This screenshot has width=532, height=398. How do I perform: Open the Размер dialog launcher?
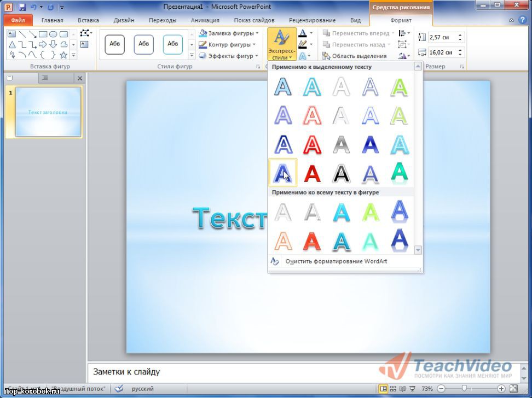[462, 67]
